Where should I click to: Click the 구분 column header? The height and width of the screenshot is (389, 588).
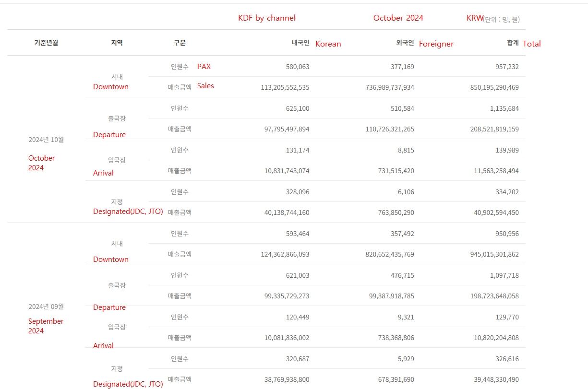point(180,43)
